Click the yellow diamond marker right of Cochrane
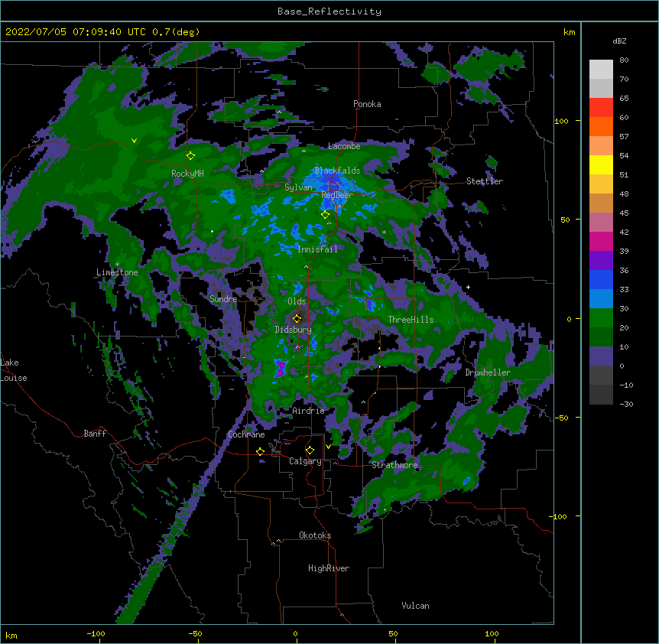The width and height of the screenshot is (659, 644). click(x=260, y=451)
